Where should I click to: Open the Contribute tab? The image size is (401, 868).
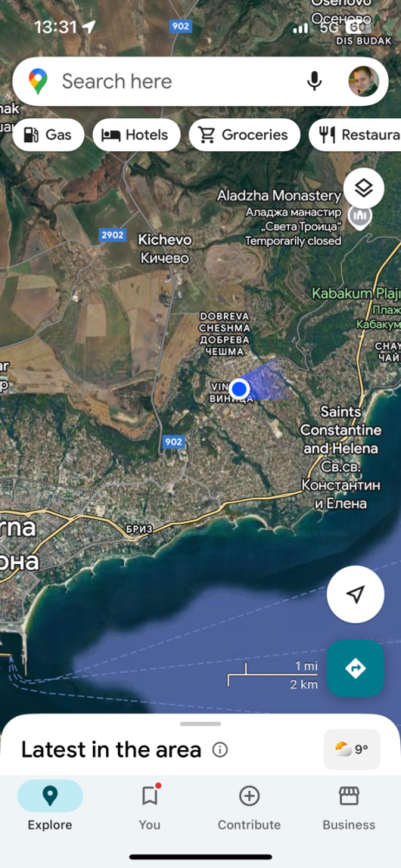pos(249,806)
